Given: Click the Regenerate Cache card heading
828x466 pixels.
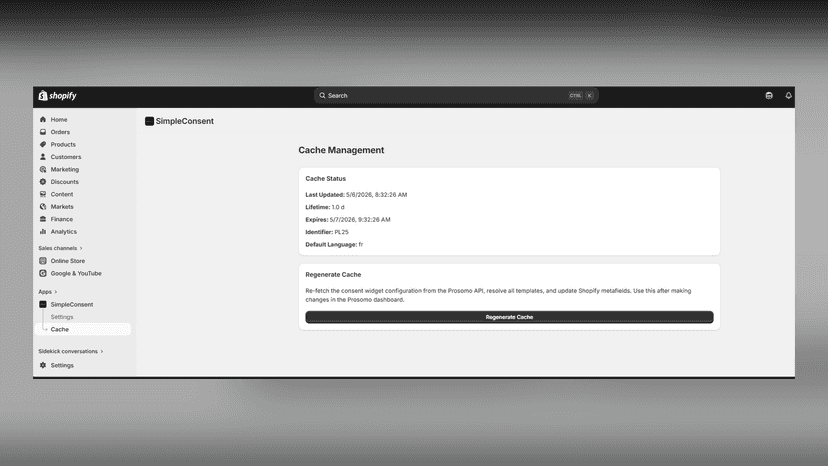Looking at the screenshot, I should 333,275.
